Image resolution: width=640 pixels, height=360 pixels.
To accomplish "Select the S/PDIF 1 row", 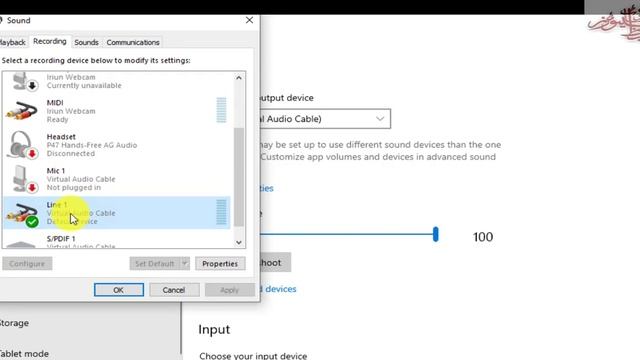I will coord(117,239).
